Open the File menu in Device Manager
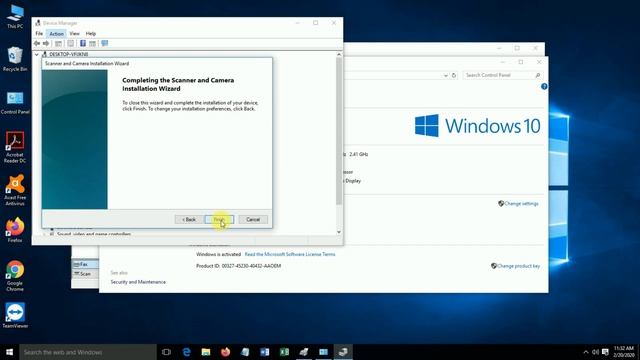This screenshot has width=640, height=360. coord(39,33)
